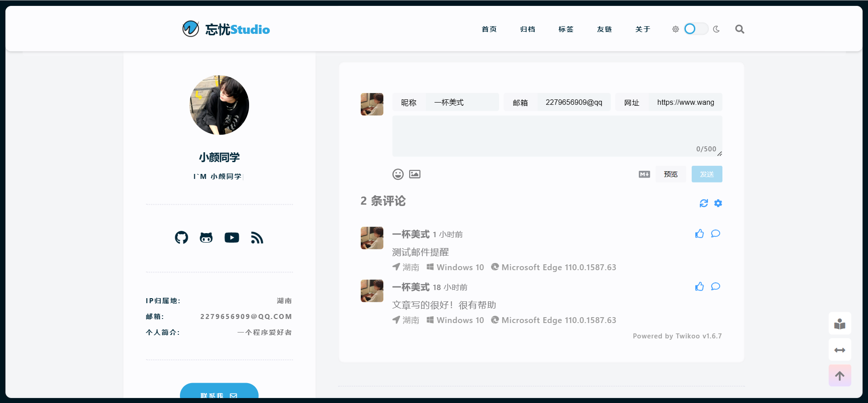
Task: Click the 2 条评论 heading
Action: tap(383, 201)
